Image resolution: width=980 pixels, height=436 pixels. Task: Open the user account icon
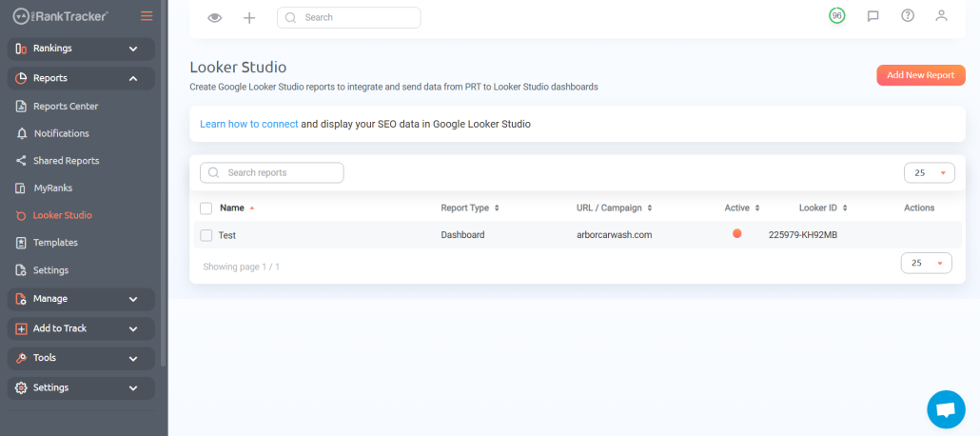[941, 15]
